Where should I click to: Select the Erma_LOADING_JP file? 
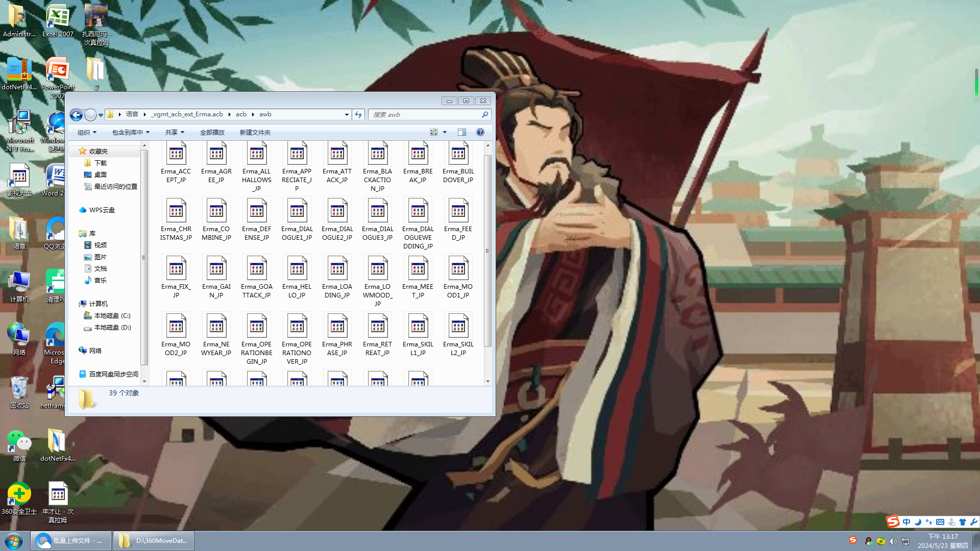pyautogui.click(x=337, y=277)
